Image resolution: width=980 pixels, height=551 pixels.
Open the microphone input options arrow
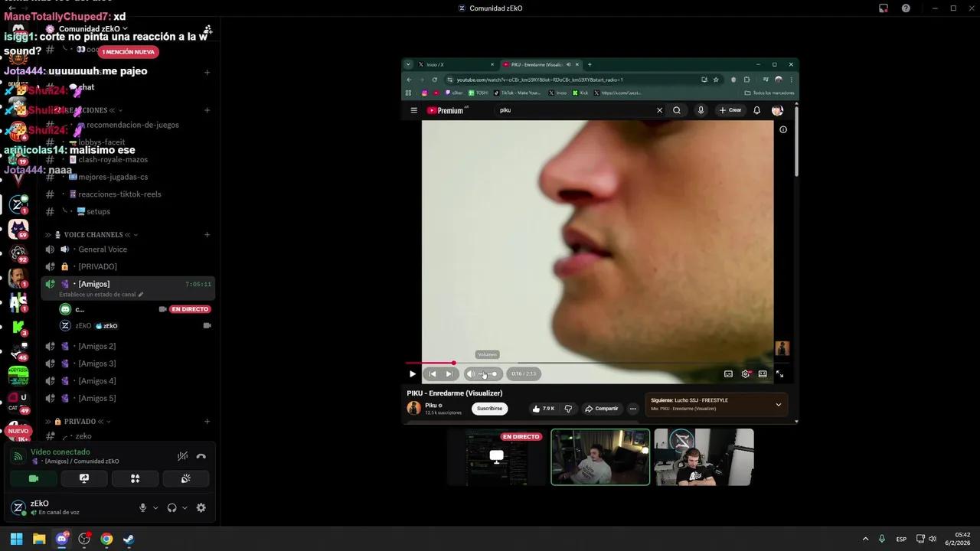155,507
